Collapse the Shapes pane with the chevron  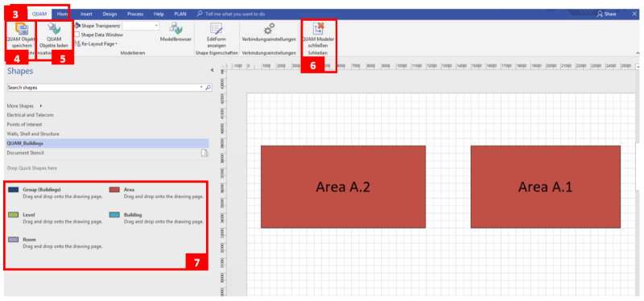click(212, 70)
